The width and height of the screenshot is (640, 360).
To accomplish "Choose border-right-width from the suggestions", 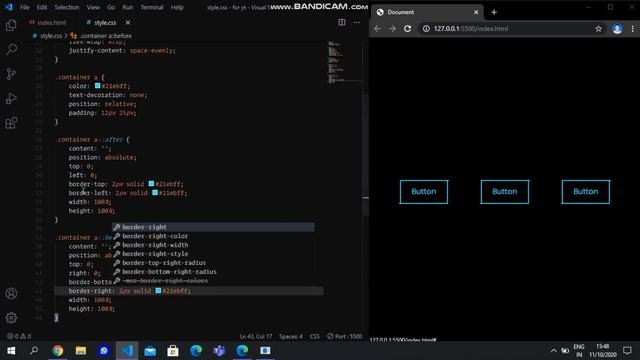I will [213, 245].
